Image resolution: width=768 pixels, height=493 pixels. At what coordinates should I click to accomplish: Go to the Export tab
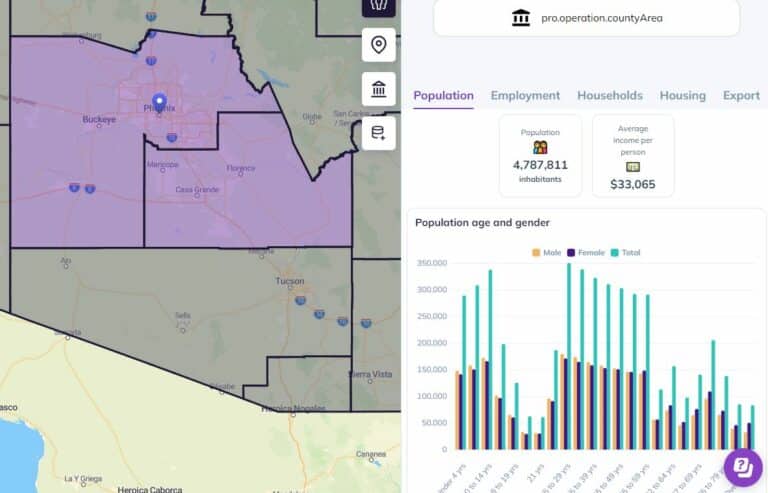tap(741, 95)
